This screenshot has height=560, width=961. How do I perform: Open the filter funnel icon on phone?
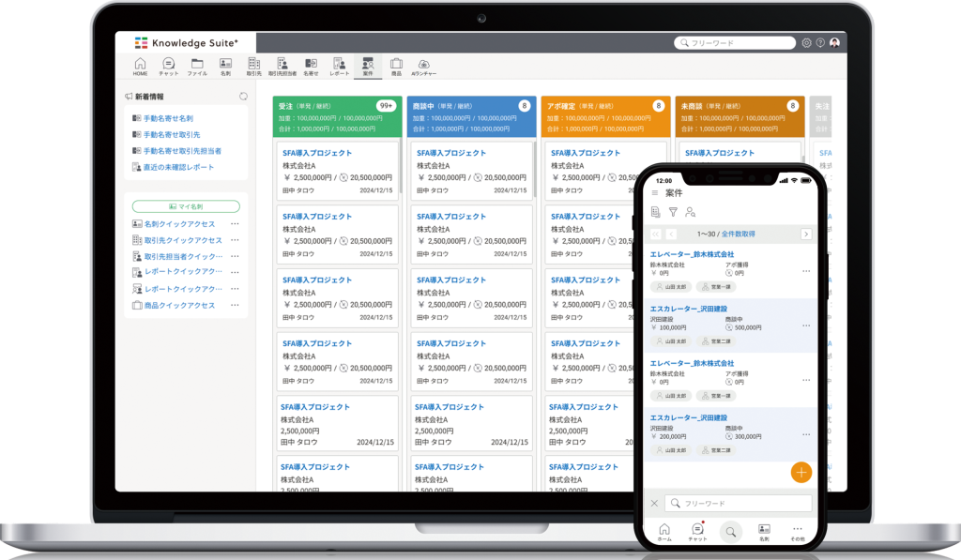tap(673, 212)
